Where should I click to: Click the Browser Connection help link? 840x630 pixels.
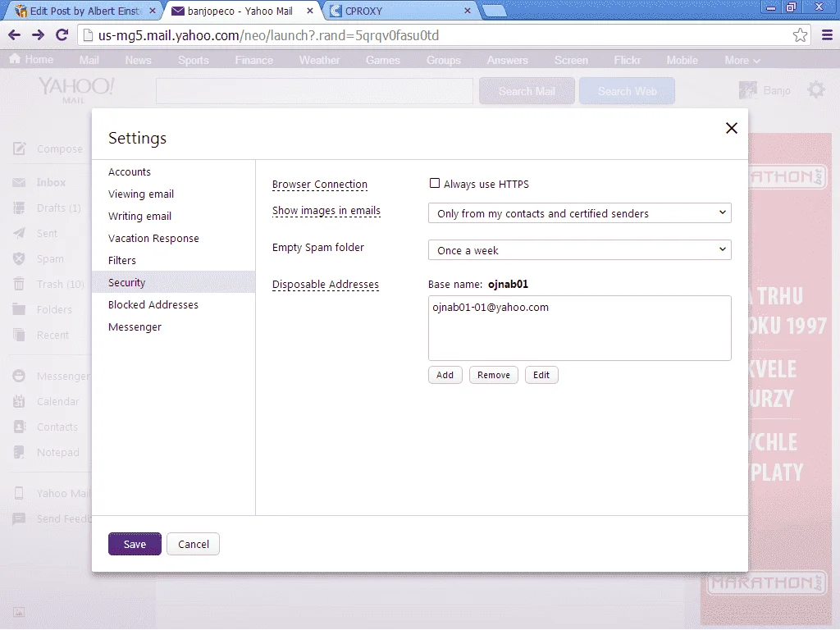(320, 185)
